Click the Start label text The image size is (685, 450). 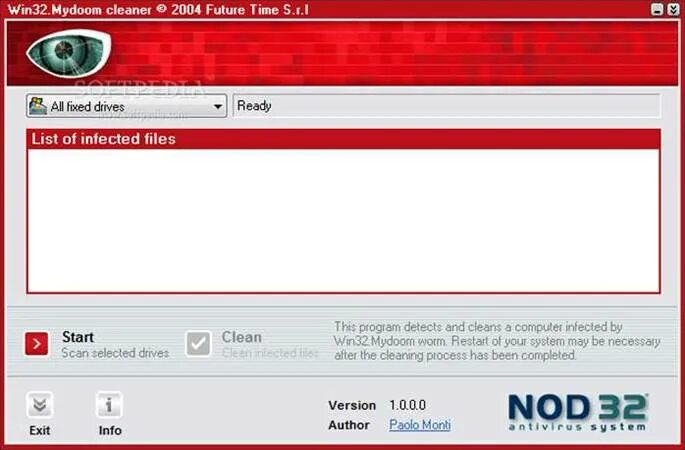[x=78, y=337]
